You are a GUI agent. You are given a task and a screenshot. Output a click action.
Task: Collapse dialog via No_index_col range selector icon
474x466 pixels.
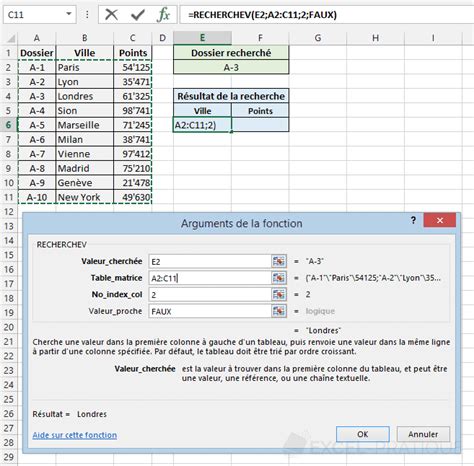pyautogui.click(x=279, y=295)
